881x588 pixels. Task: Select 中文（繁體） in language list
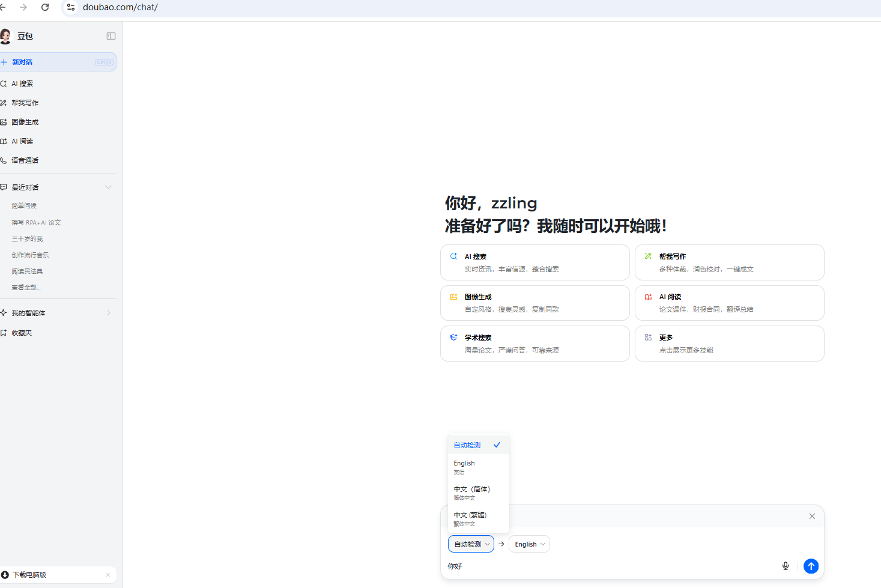(x=478, y=519)
